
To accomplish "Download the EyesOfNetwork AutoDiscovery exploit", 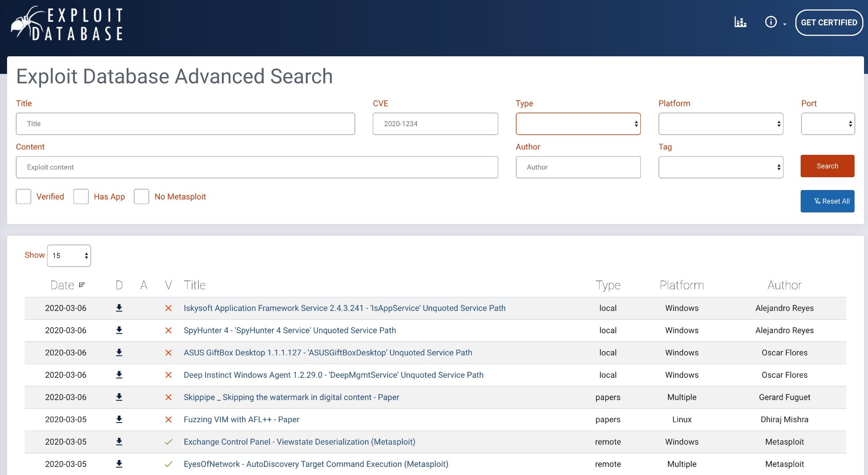I will pyautogui.click(x=119, y=464).
